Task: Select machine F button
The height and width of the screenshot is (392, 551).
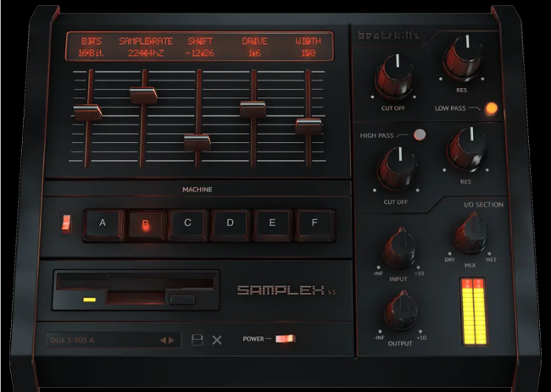Action: tap(314, 225)
